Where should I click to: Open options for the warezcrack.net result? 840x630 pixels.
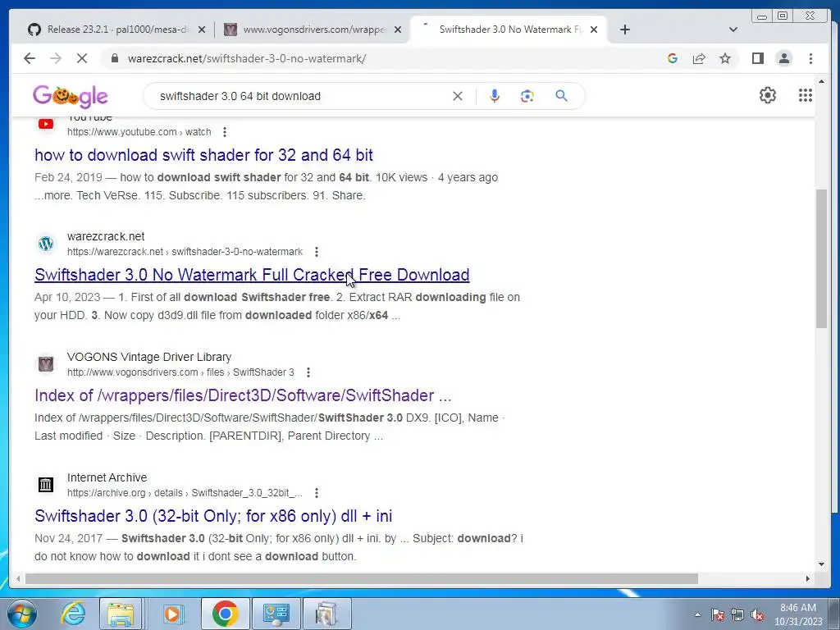[x=317, y=252]
